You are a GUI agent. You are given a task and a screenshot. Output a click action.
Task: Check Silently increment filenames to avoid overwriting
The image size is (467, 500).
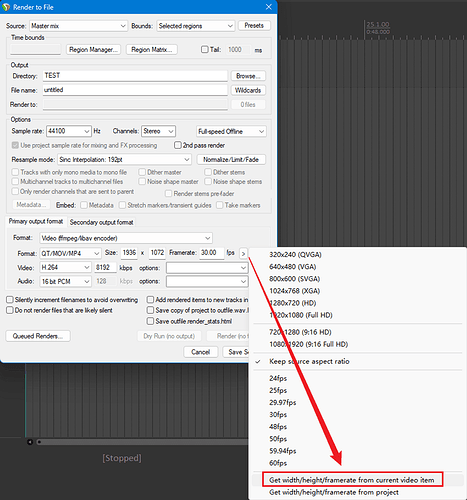pos(10,300)
